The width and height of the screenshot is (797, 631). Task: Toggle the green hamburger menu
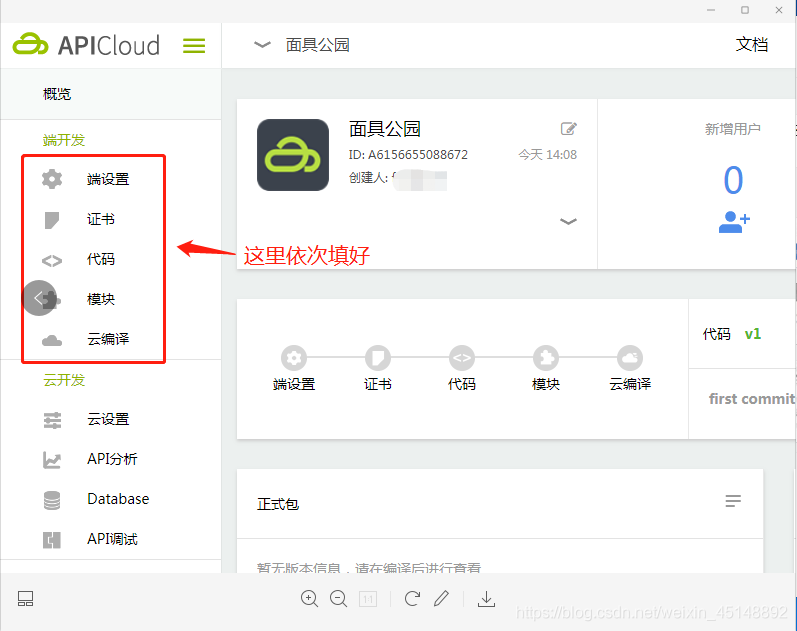click(194, 46)
